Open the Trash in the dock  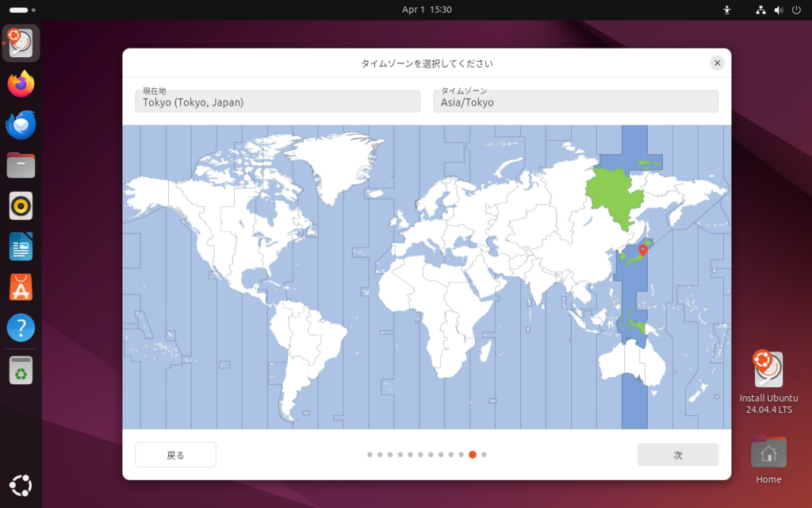tap(21, 370)
